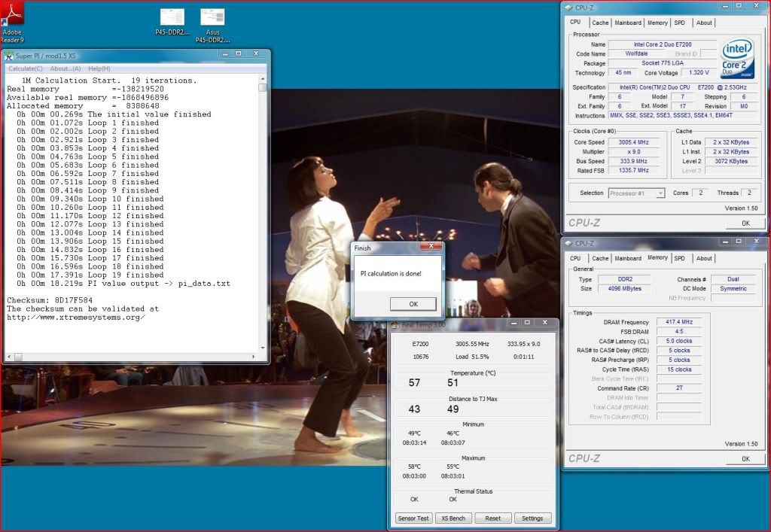Image resolution: width=771 pixels, height=532 pixels.
Task: Open Mainboard tab in CPU-Z processor window
Action: 628,23
